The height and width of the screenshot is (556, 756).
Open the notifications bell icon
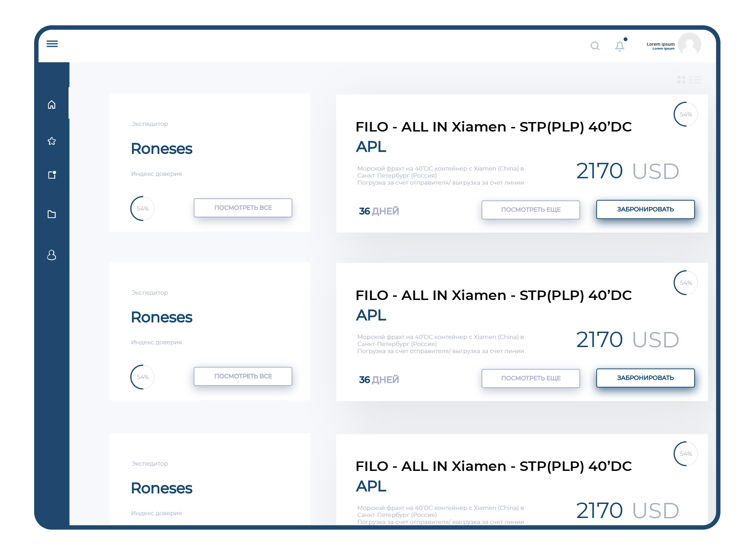coord(620,46)
